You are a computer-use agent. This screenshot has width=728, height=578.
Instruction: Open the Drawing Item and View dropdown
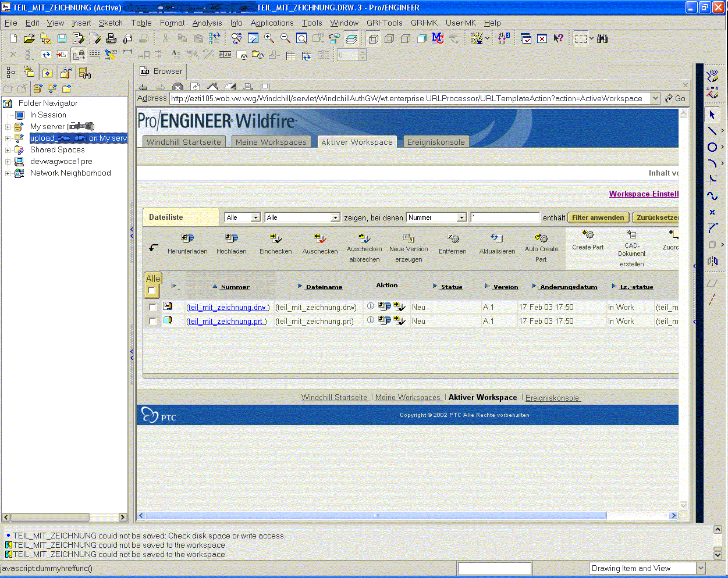pos(701,568)
